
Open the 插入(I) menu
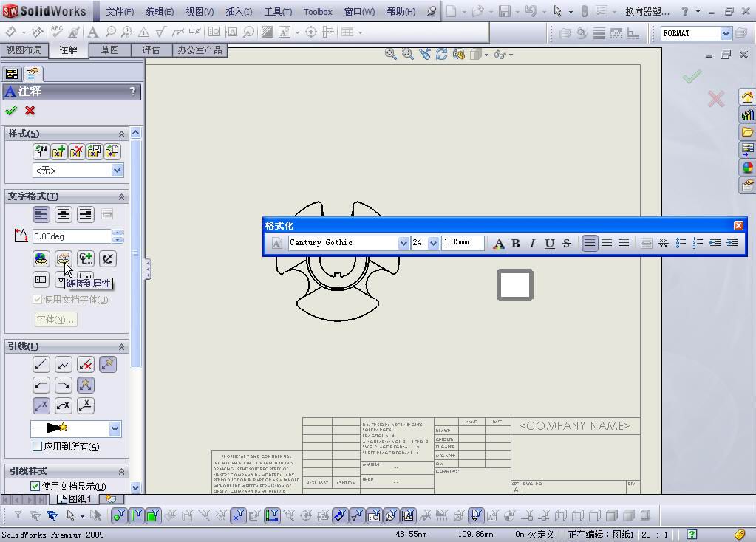[x=239, y=12]
